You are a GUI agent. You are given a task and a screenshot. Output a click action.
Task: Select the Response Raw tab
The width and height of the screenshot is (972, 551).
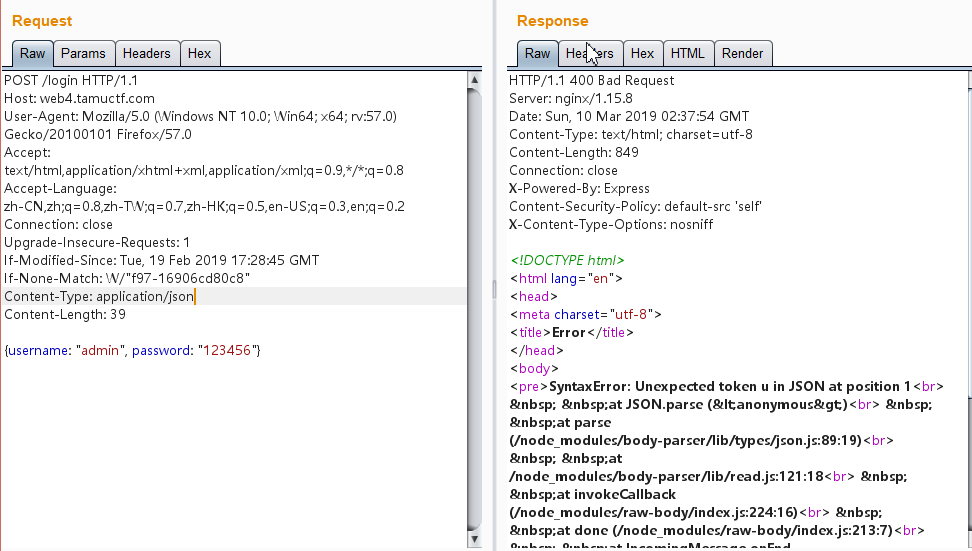click(x=537, y=54)
